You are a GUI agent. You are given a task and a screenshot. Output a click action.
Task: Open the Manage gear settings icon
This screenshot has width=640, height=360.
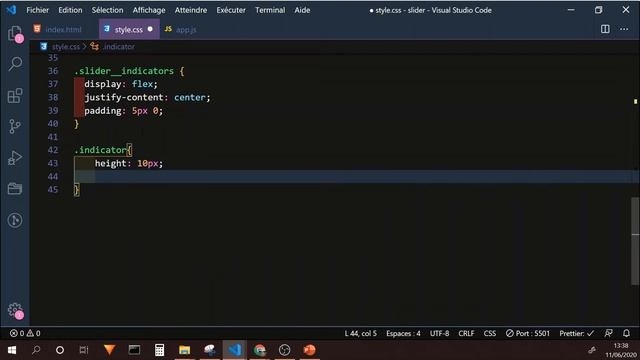pos(15,310)
